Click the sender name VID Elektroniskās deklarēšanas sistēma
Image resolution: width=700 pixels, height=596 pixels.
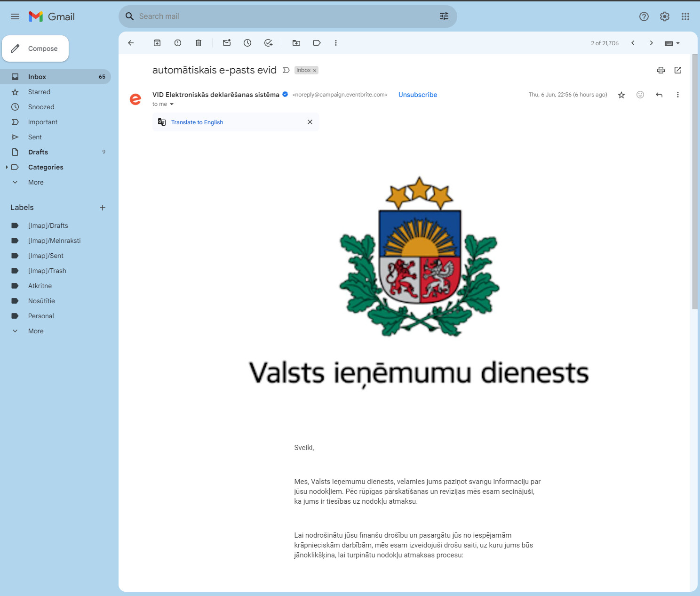(216, 95)
